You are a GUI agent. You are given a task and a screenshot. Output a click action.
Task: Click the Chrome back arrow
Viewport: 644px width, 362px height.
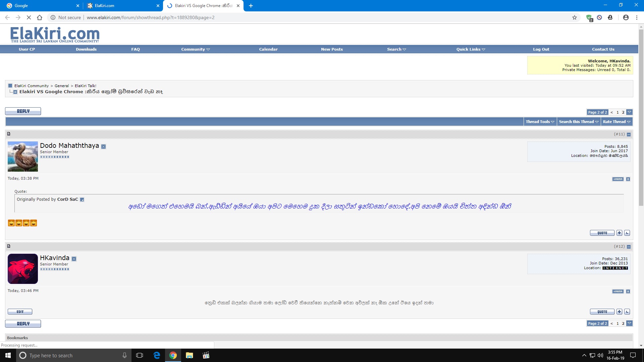tap(7, 17)
